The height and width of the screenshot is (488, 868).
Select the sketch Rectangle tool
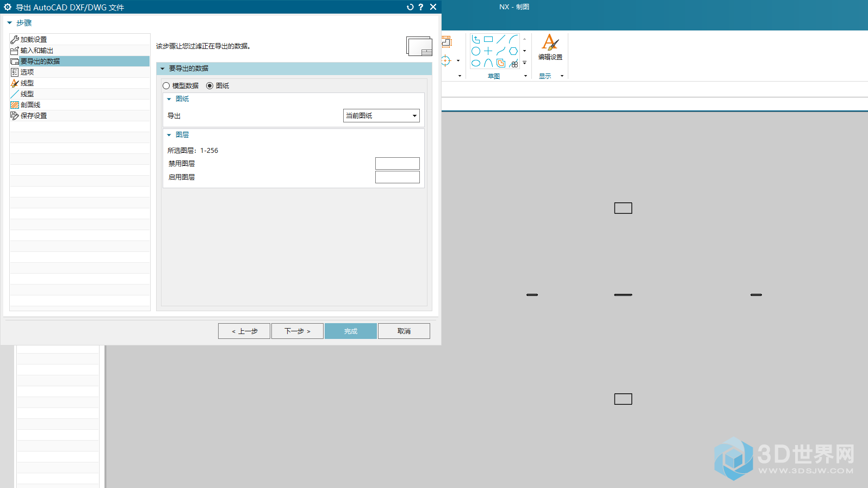488,39
